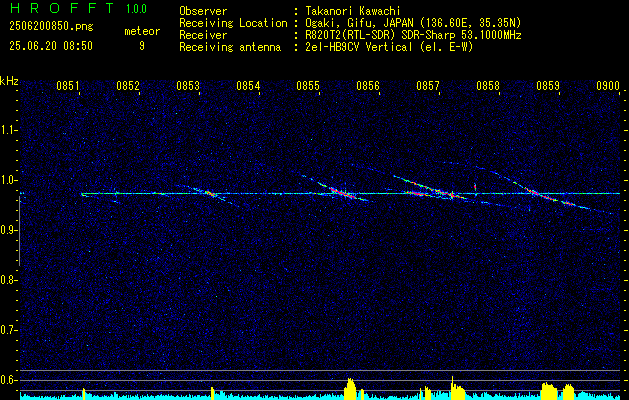The width and height of the screenshot is (629, 400).
Task: Click the version number 1.0.0
Action: [136, 9]
